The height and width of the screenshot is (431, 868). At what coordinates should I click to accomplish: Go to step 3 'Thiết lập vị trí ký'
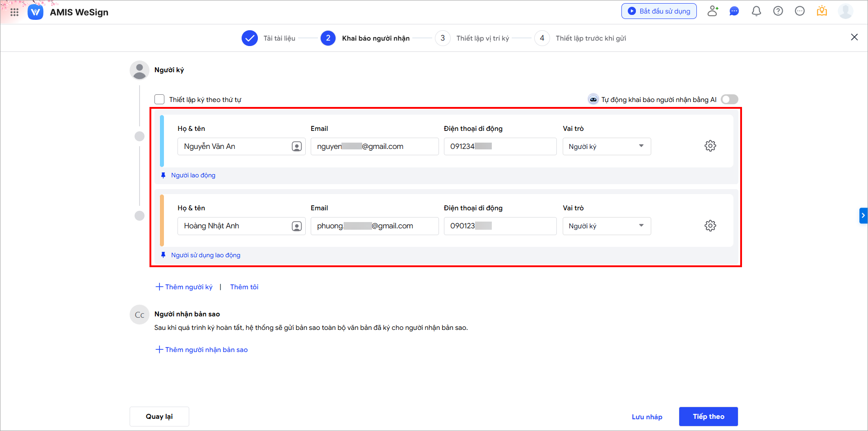tap(482, 38)
